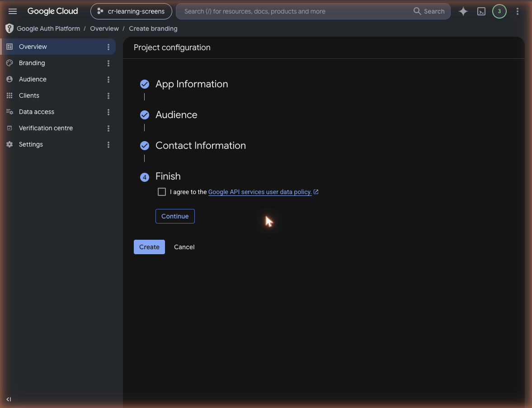Image resolution: width=532 pixels, height=408 pixels.
Task: Activate Cloud Shell terminal icon
Action: [x=481, y=11]
